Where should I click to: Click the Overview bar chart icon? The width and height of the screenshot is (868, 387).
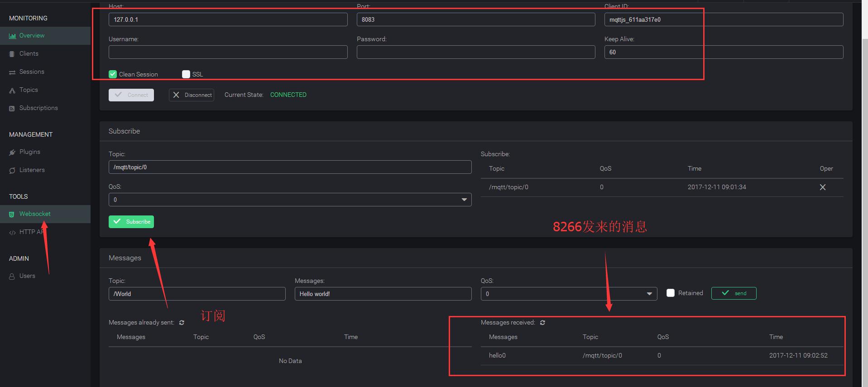(12, 36)
